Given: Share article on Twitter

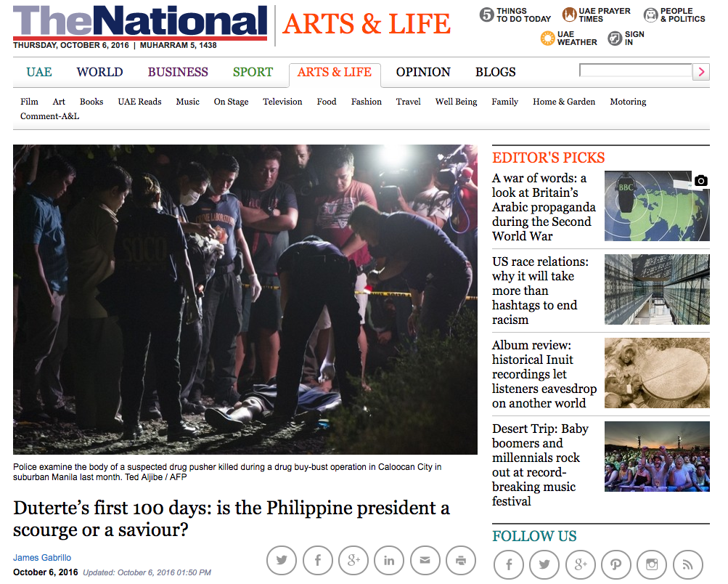Looking at the screenshot, I should coord(282,560).
